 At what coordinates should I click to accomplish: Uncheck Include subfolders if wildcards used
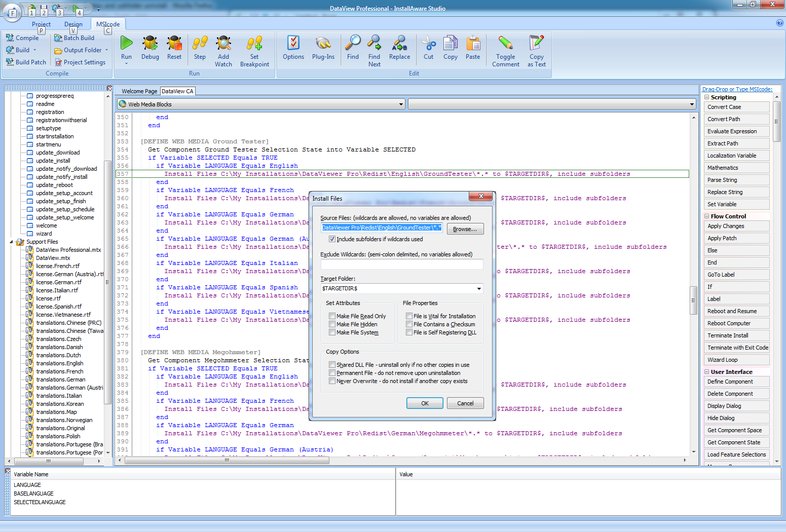[332, 239]
